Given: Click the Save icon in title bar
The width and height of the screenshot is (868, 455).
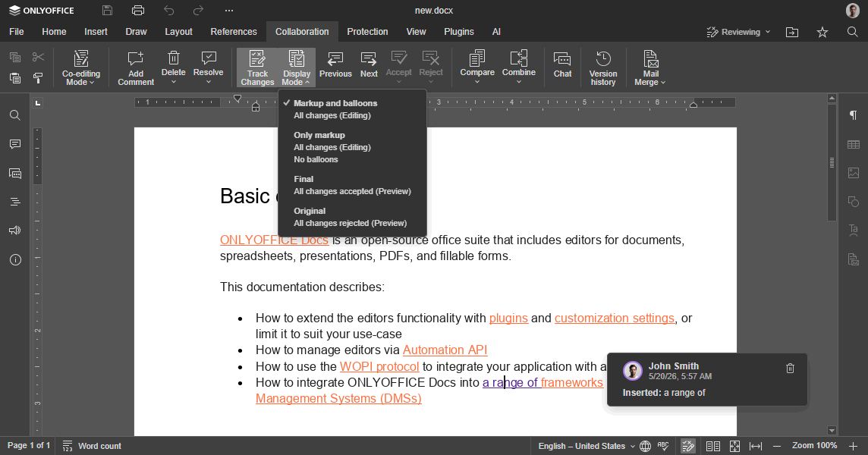Looking at the screenshot, I should [x=108, y=10].
